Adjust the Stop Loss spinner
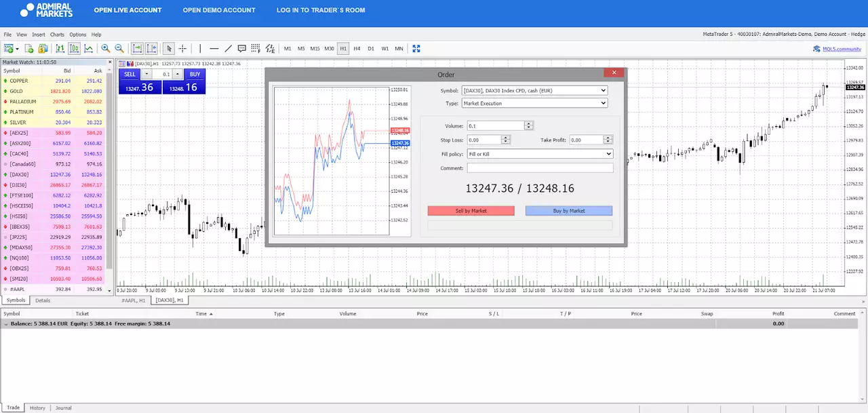Image resolution: width=868 pixels, height=413 pixels. [x=506, y=140]
